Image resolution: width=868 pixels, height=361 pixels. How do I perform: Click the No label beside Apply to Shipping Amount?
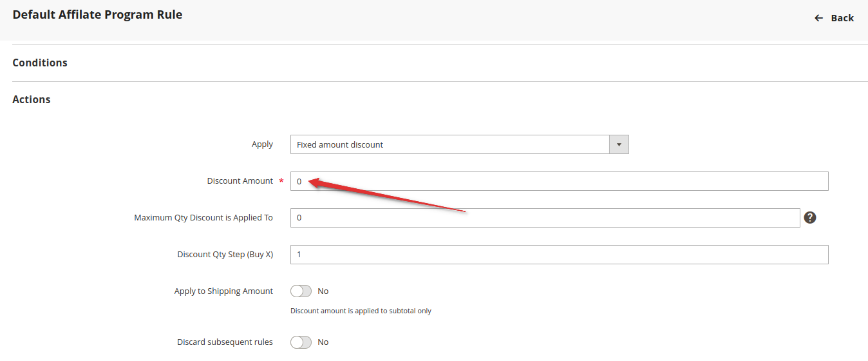point(323,291)
